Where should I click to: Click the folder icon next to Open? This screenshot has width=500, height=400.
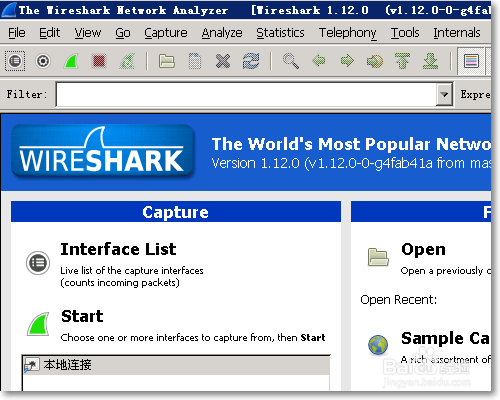(x=378, y=257)
